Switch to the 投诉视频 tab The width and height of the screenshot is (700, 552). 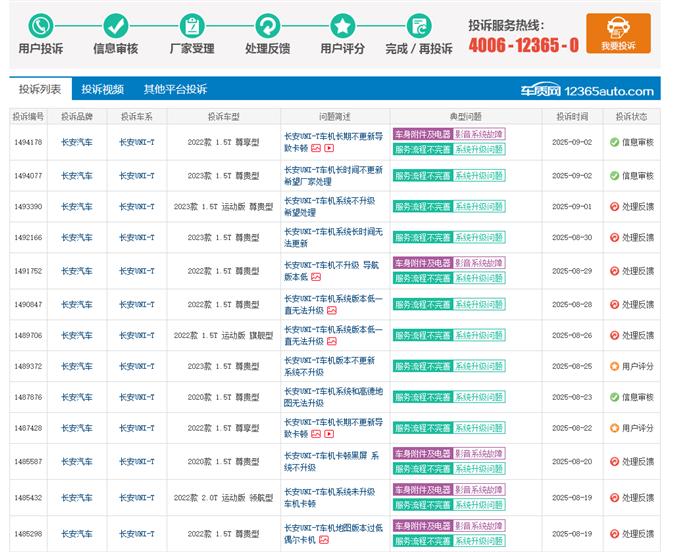coord(102,89)
